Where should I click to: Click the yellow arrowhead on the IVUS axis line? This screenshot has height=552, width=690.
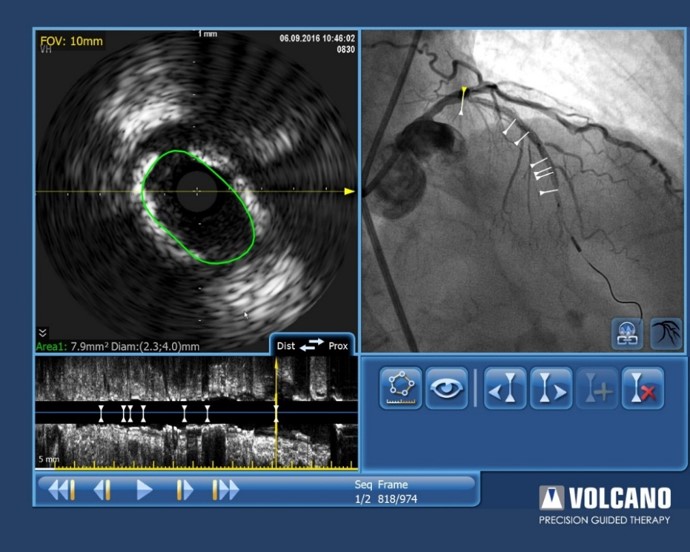click(x=349, y=191)
